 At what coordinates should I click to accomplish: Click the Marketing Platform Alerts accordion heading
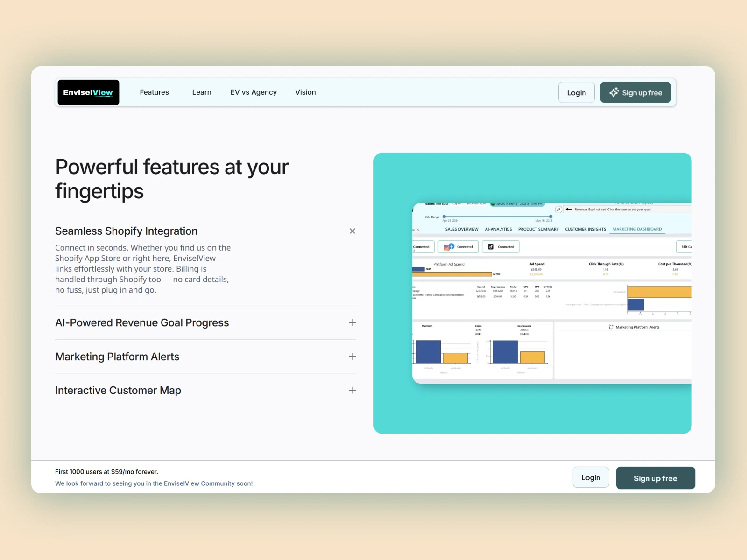click(117, 357)
